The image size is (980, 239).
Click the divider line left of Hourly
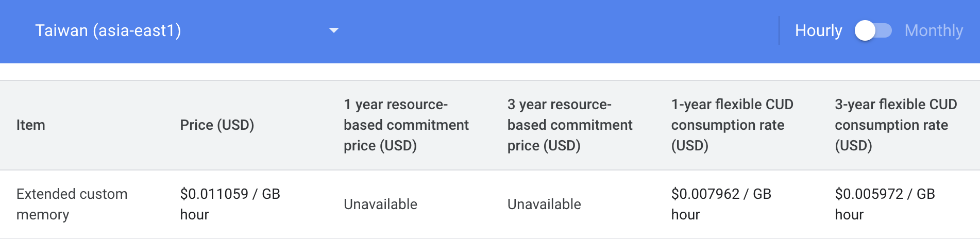[x=779, y=30]
